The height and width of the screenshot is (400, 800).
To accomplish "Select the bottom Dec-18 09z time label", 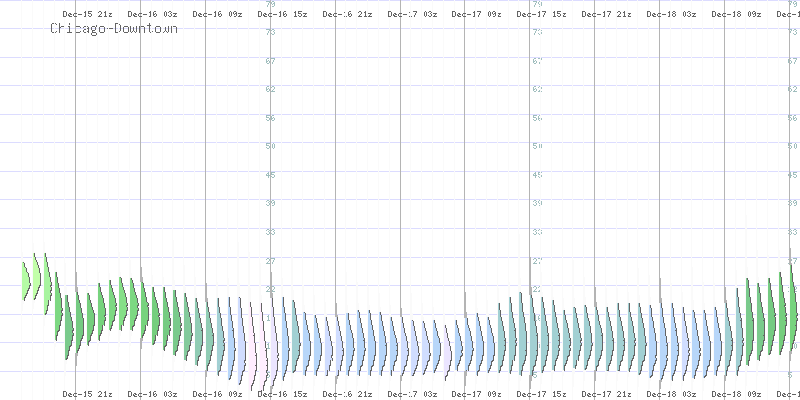I will 736,394.
